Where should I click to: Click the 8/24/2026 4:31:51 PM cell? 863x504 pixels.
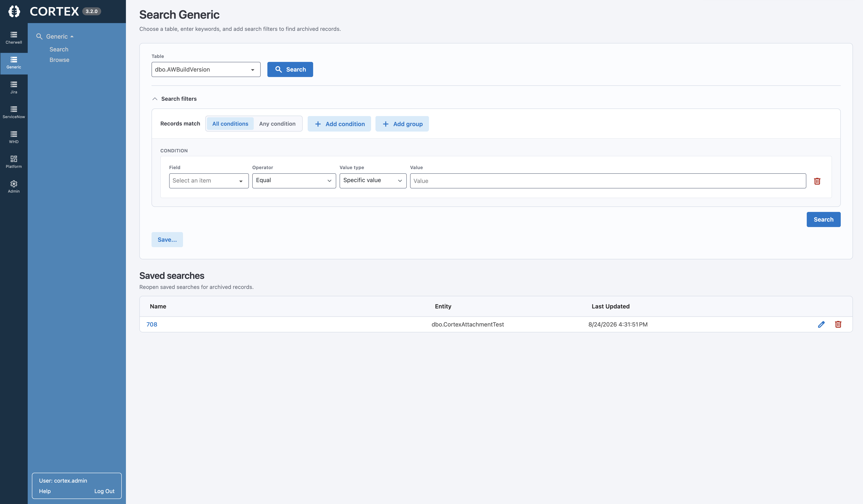pos(618,324)
